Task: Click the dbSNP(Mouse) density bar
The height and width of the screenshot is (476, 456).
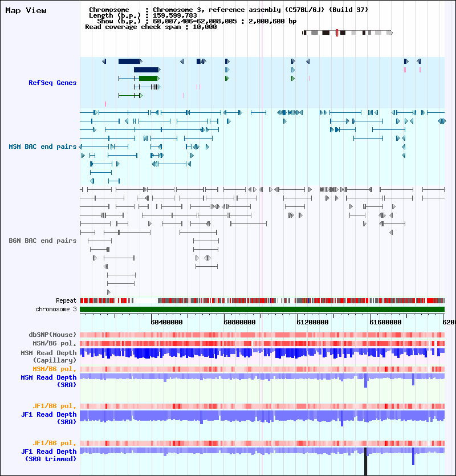Action: click(262, 335)
